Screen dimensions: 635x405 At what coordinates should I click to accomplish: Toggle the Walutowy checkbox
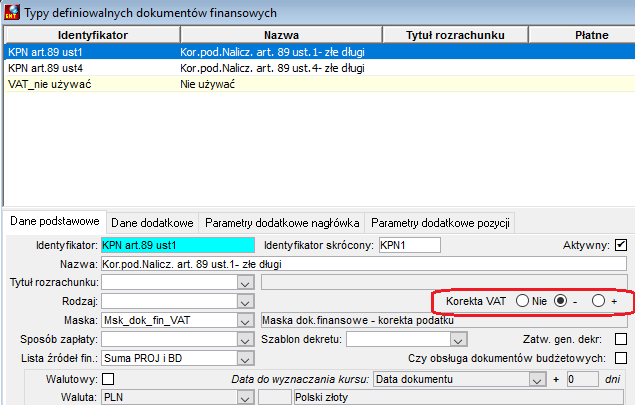coord(108,379)
